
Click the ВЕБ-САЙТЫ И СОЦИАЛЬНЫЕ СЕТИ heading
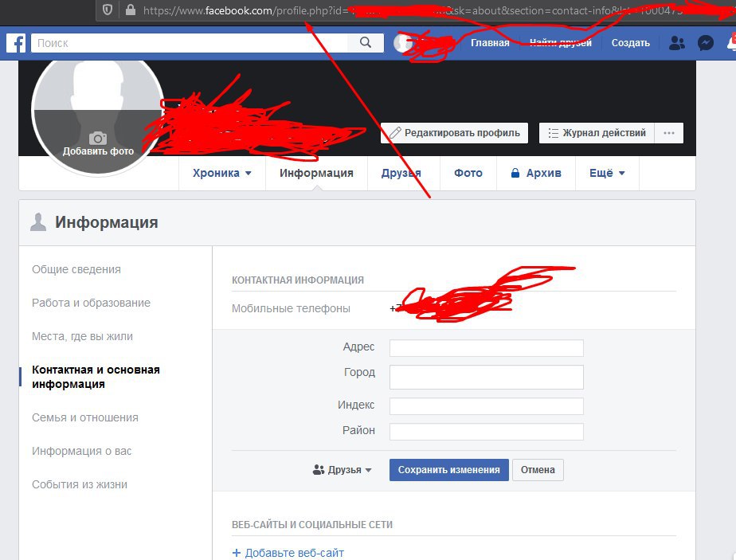tap(312, 525)
